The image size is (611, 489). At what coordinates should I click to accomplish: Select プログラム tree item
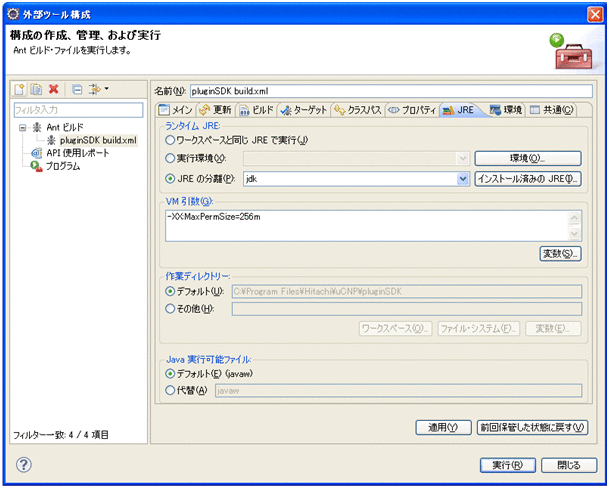pos(63,166)
